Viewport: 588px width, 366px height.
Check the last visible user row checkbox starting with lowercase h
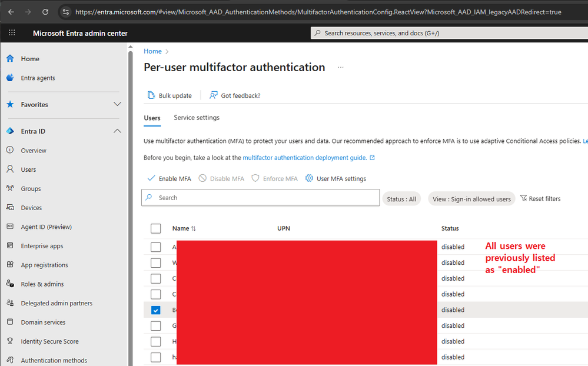point(155,357)
